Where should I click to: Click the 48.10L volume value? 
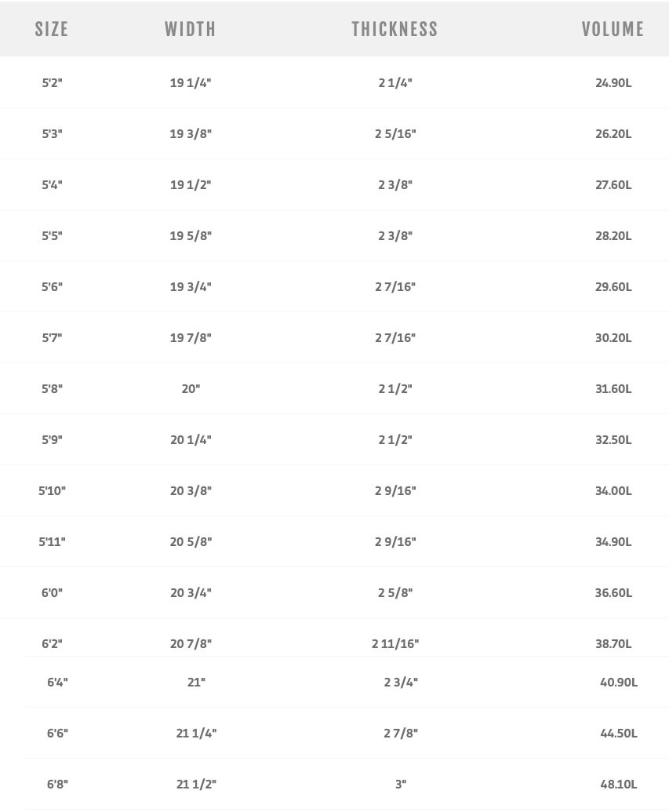coord(619,784)
